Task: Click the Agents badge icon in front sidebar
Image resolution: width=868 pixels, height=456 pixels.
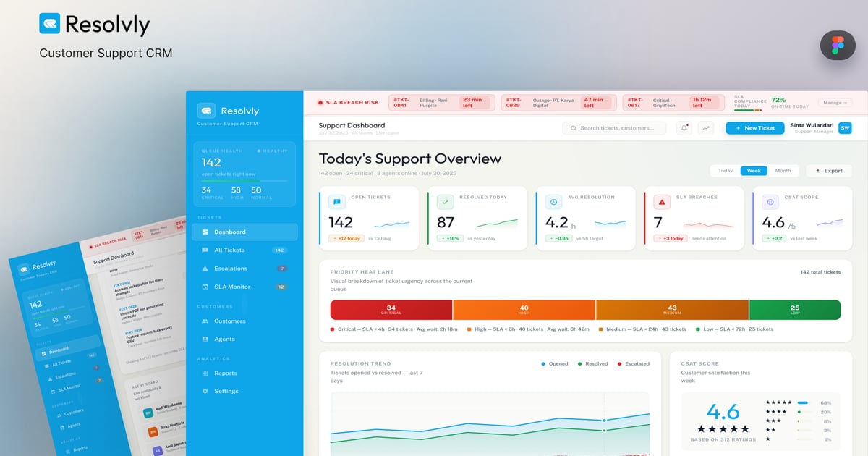Action: (x=205, y=339)
